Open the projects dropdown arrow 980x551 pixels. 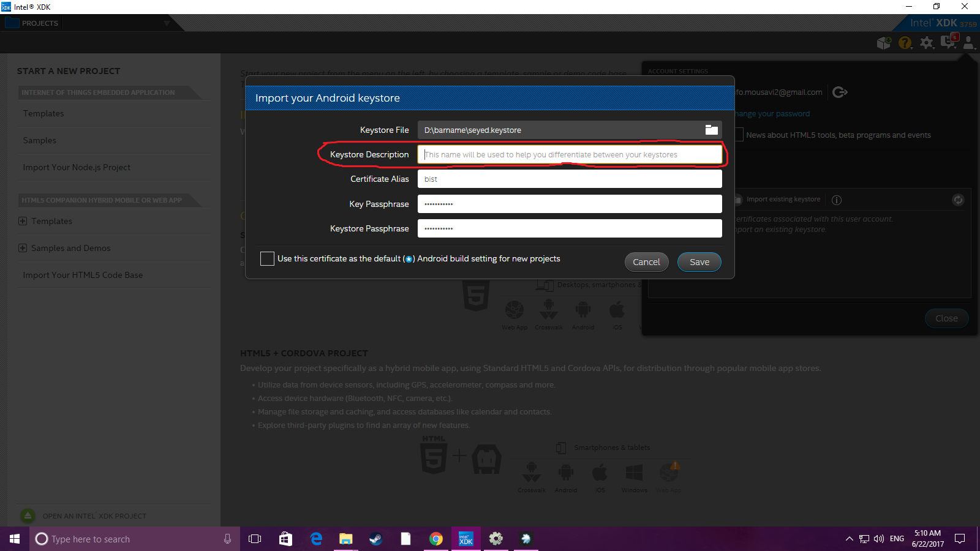coord(167,23)
